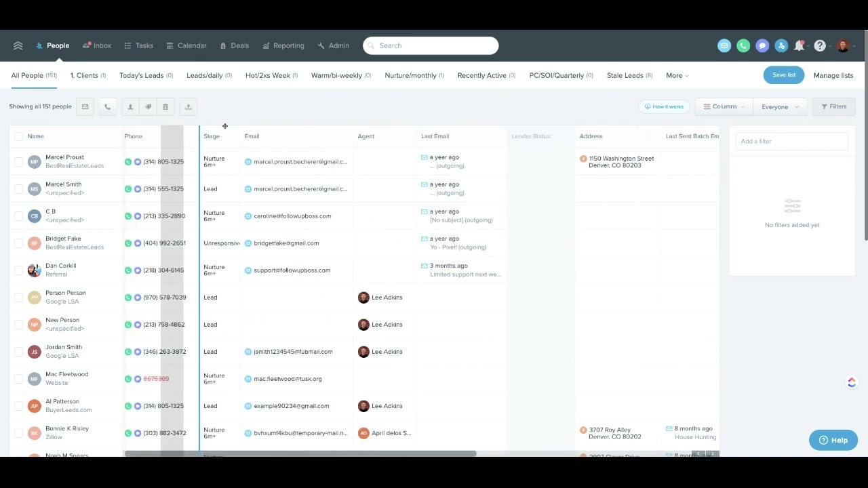Click the batch email toolbar icon
This screenshot has height=488, width=868.
pos(85,106)
